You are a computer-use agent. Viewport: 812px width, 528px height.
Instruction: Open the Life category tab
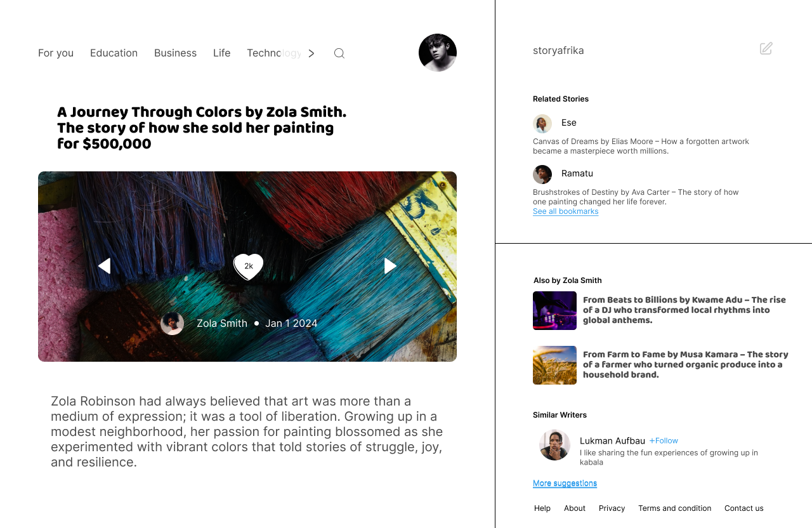click(221, 53)
